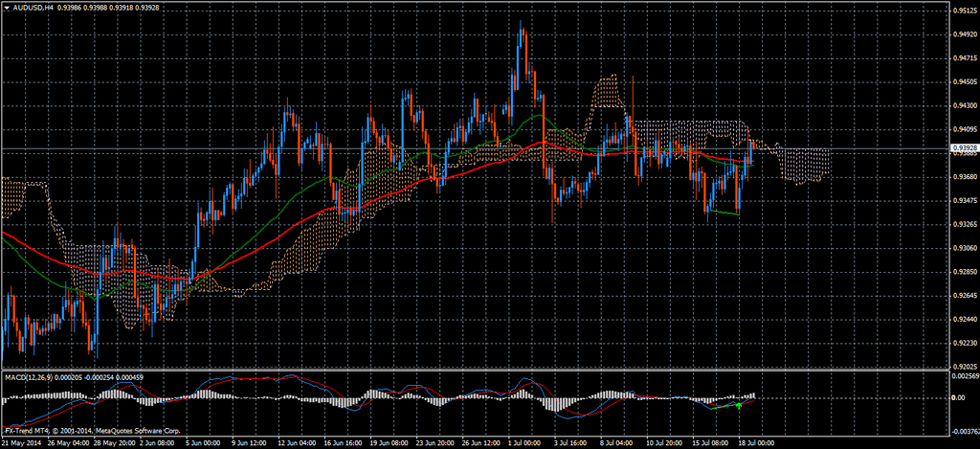
Task: Click the green arrow in MACD panel
Action: (x=739, y=405)
